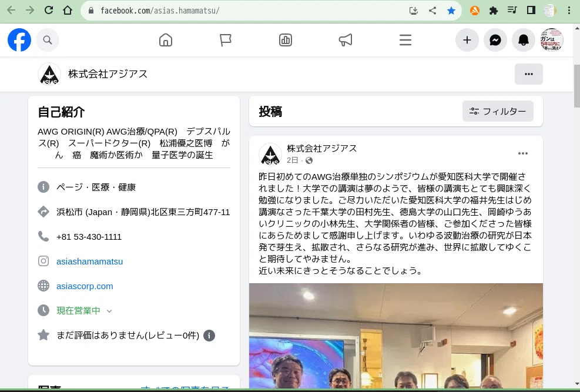Open the Ad Center megaphone tab

(x=346, y=40)
